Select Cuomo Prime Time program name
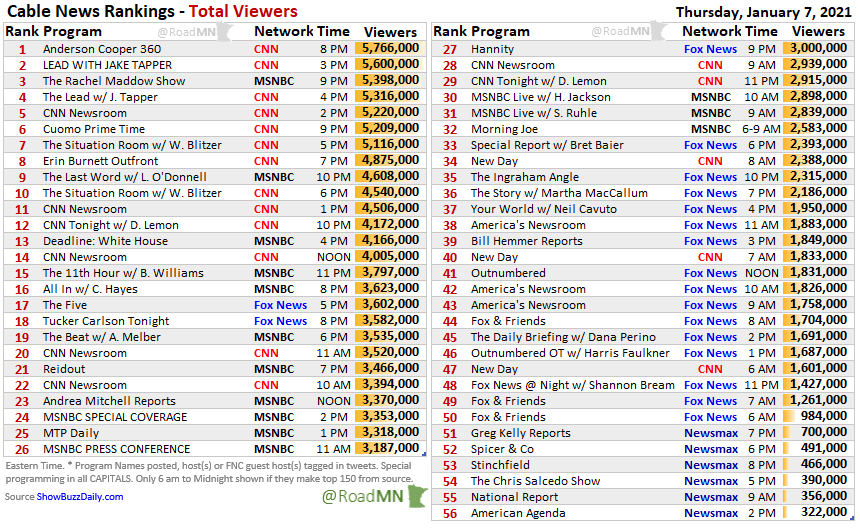 coord(94,129)
